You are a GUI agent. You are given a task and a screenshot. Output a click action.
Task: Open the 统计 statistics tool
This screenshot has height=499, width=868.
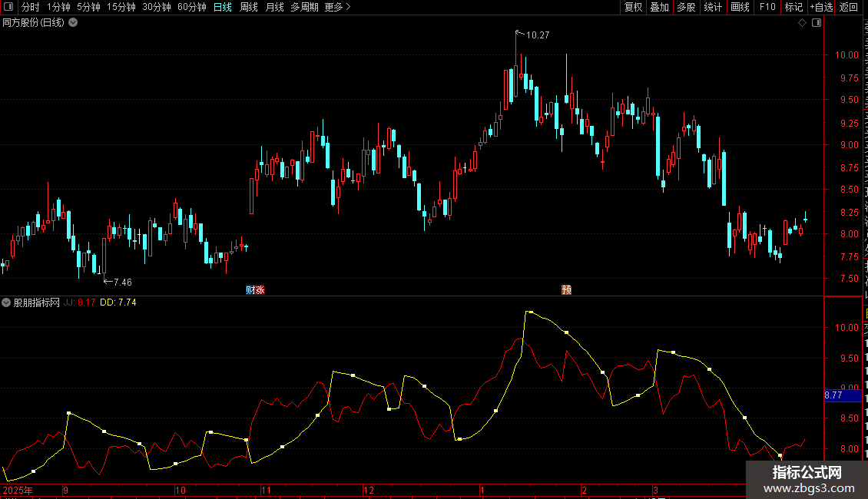click(713, 7)
